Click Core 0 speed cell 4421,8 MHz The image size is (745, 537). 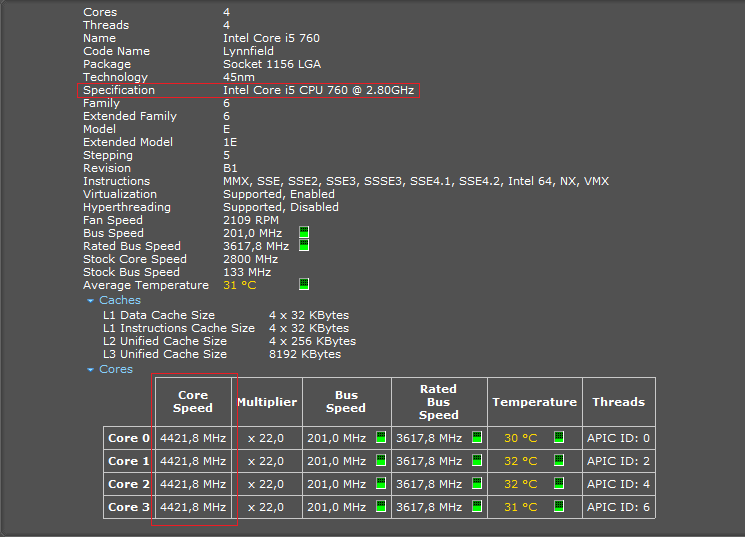pyautogui.click(x=193, y=438)
